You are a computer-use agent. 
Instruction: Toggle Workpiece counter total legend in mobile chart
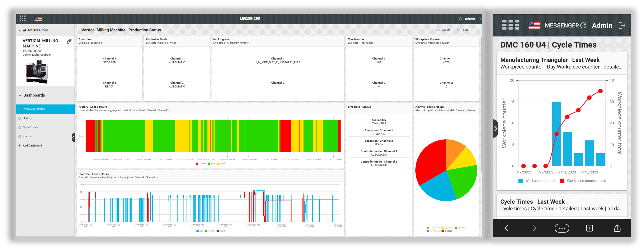point(582,181)
